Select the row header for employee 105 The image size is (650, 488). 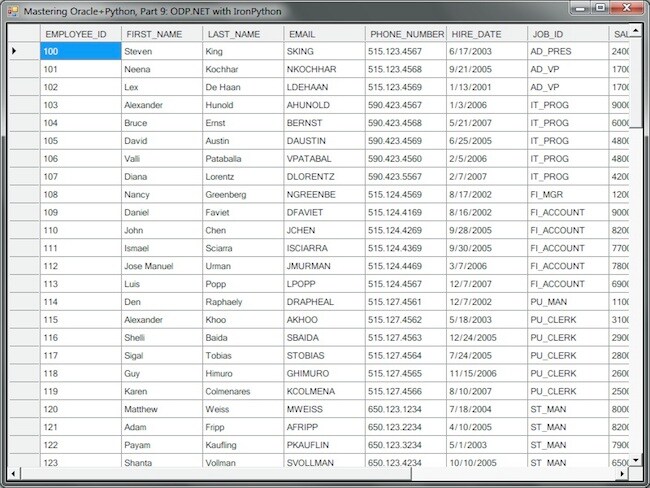[24, 141]
